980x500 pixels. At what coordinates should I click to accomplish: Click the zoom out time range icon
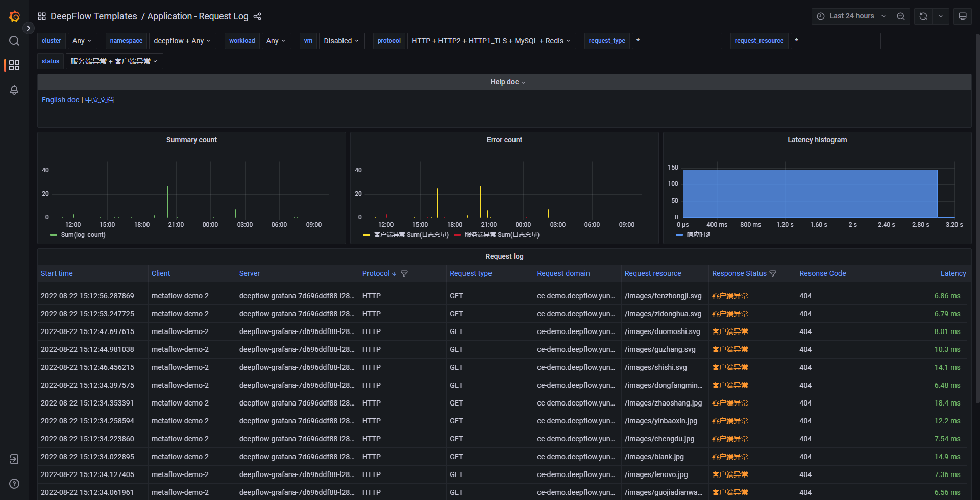coord(901,16)
